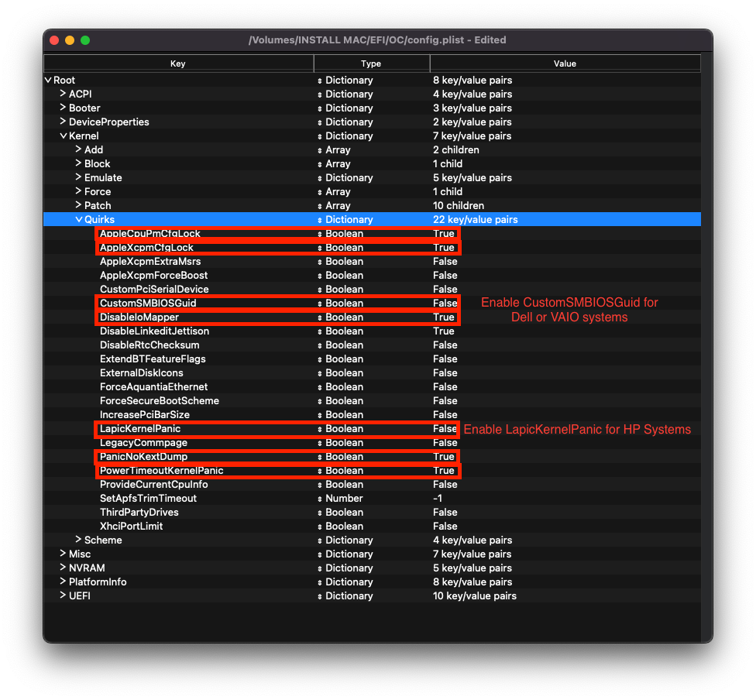The image size is (756, 700).
Task: Click type stepper for Root dictionary
Action: [x=320, y=81]
